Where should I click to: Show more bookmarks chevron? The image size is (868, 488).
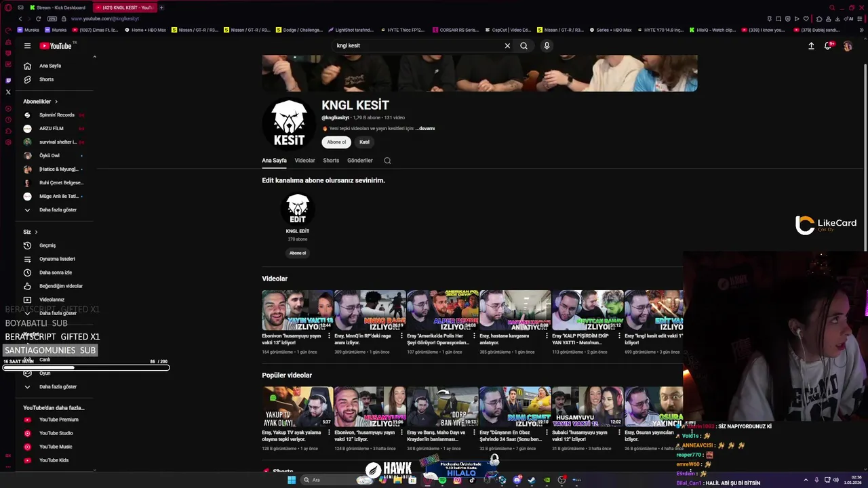pyautogui.click(x=861, y=30)
